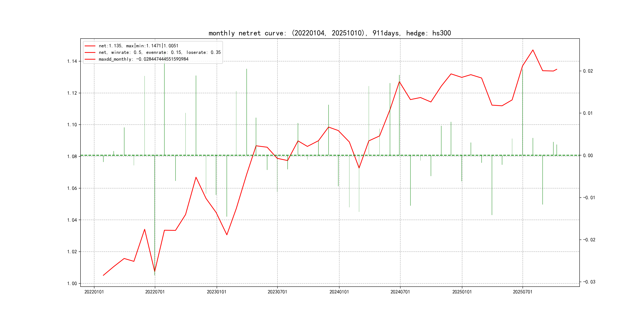
Task: Click the 1.08 left axis tick label
Action: 72,156
